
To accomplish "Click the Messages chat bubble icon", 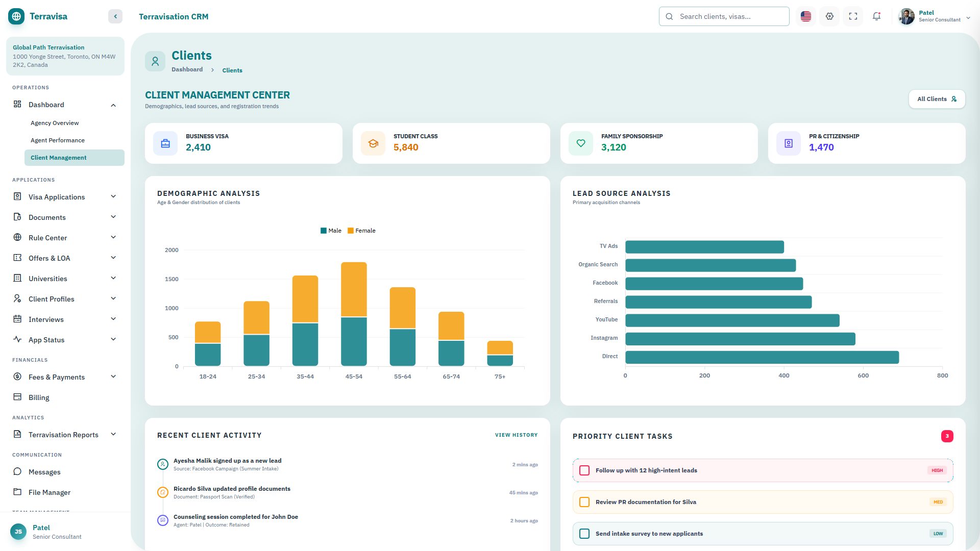I will coord(17,471).
